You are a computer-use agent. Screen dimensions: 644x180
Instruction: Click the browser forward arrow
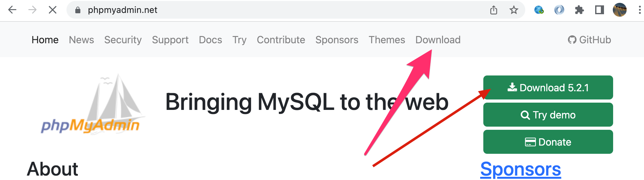tap(32, 10)
